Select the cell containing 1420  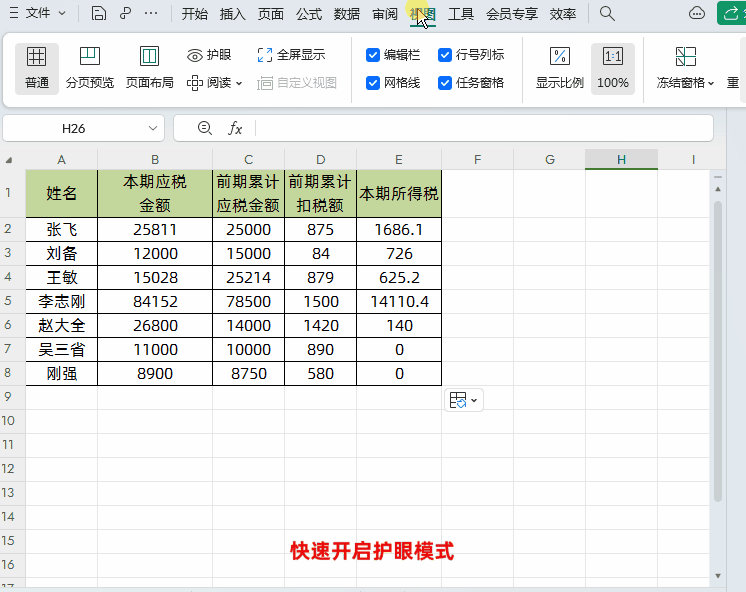(321, 326)
